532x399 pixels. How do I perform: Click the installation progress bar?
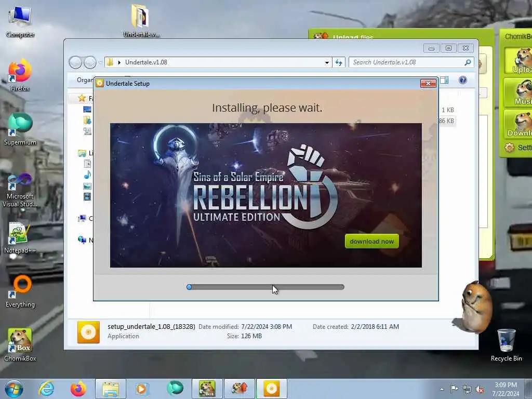click(265, 287)
